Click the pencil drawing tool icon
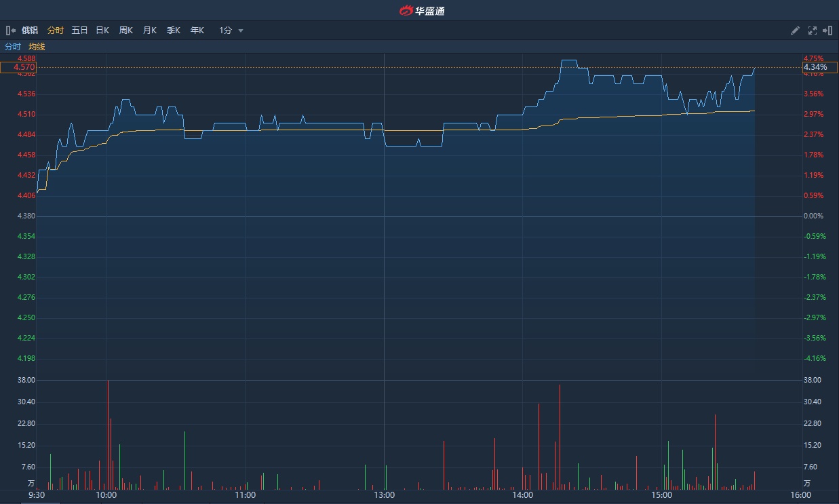 796,31
